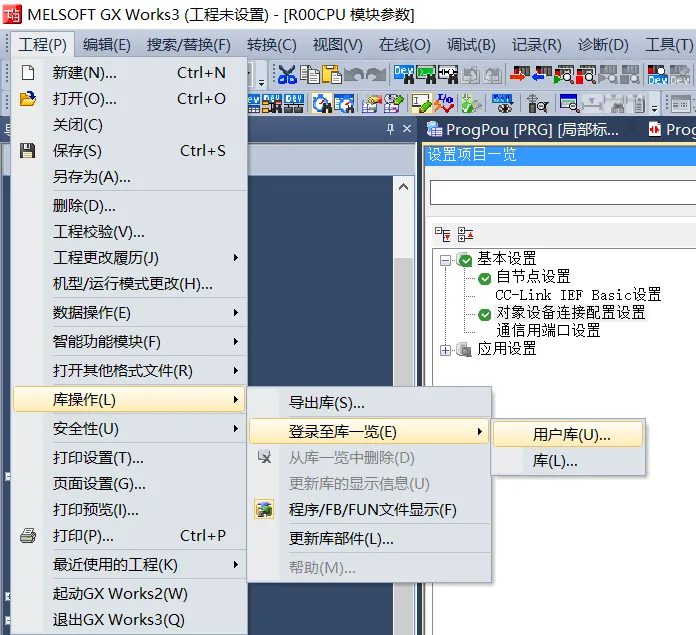This screenshot has width=696, height=635.
Task: Open the 诊断(D) menu
Action: click(603, 45)
